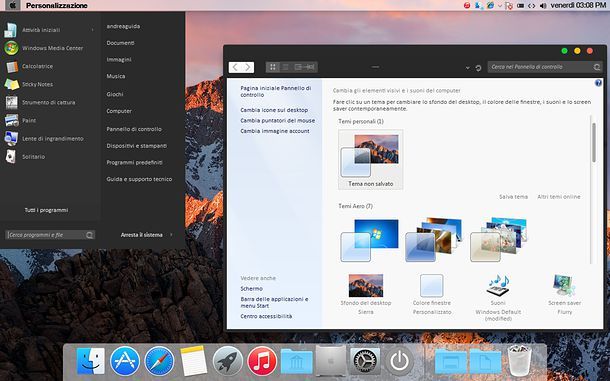This screenshot has height=381, width=610.
Task: Switch to icon grid view
Action: (273, 67)
